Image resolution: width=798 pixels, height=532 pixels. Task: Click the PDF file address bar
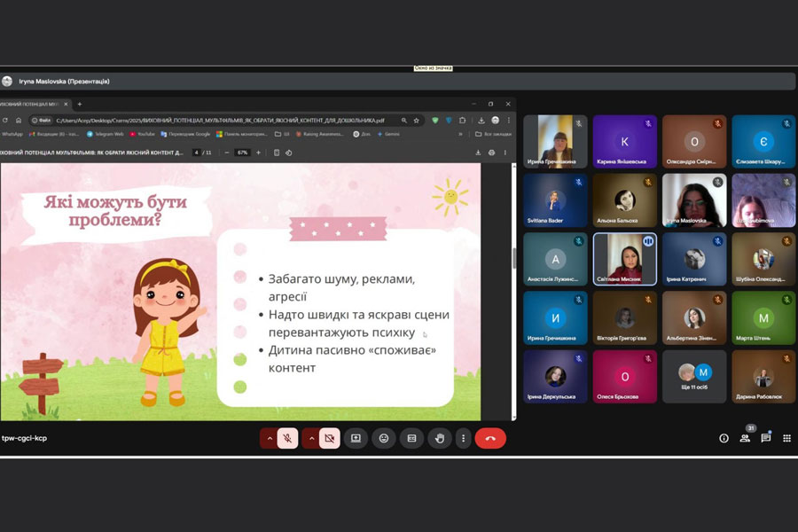219,121
